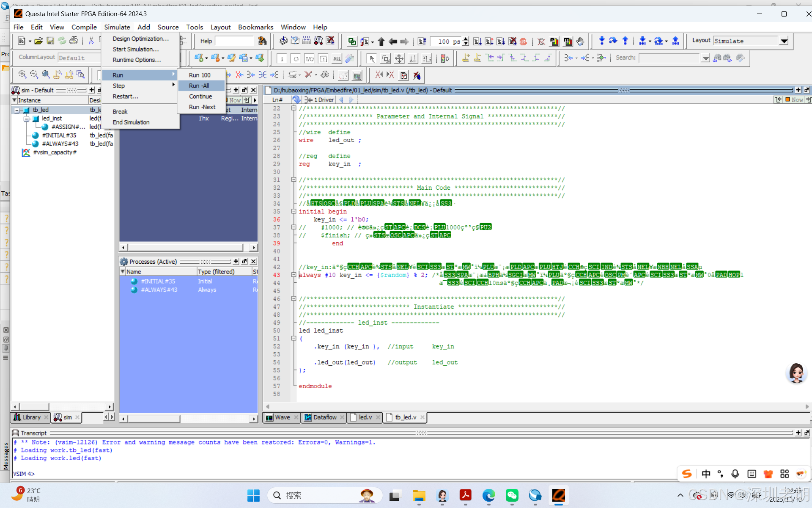Select Restart... in the Simulate menu
This screenshot has width=812, height=508.
pos(139,97)
